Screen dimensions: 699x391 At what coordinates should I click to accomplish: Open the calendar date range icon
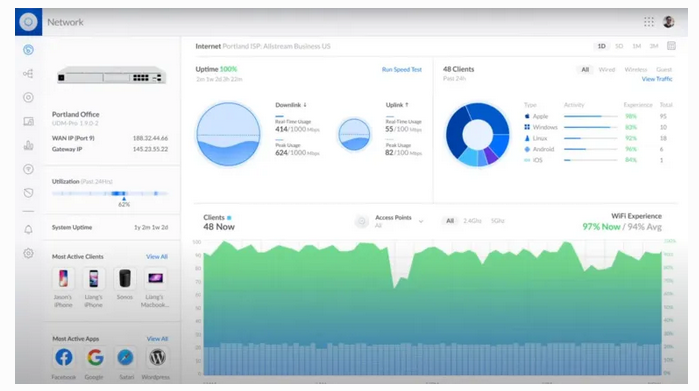click(671, 46)
